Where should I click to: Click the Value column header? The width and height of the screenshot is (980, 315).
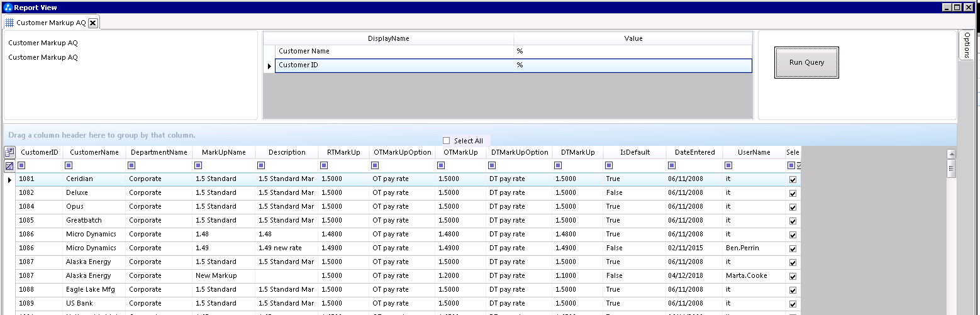pyautogui.click(x=633, y=38)
